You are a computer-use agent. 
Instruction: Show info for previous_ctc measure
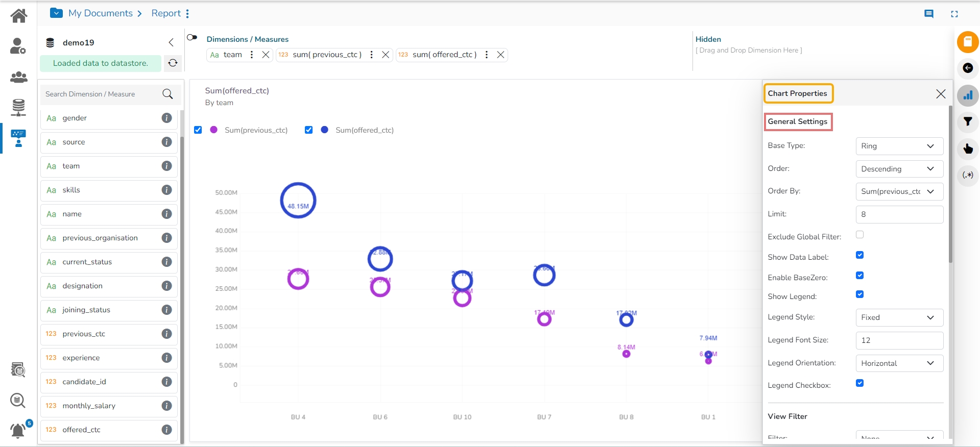[166, 334]
